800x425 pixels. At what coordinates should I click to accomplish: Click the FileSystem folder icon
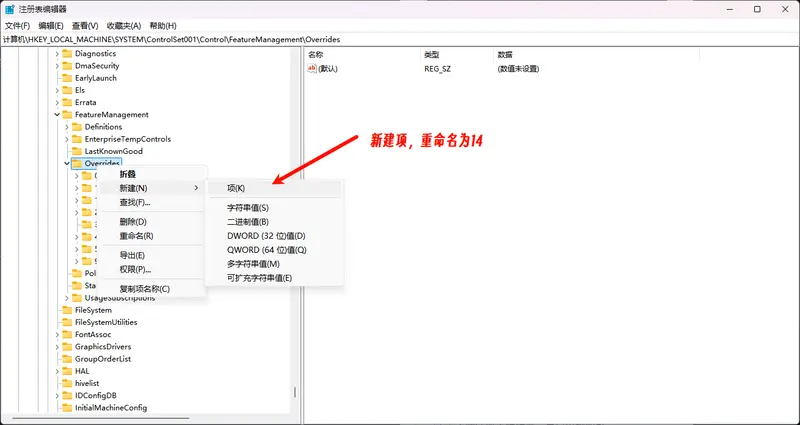click(x=67, y=310)
